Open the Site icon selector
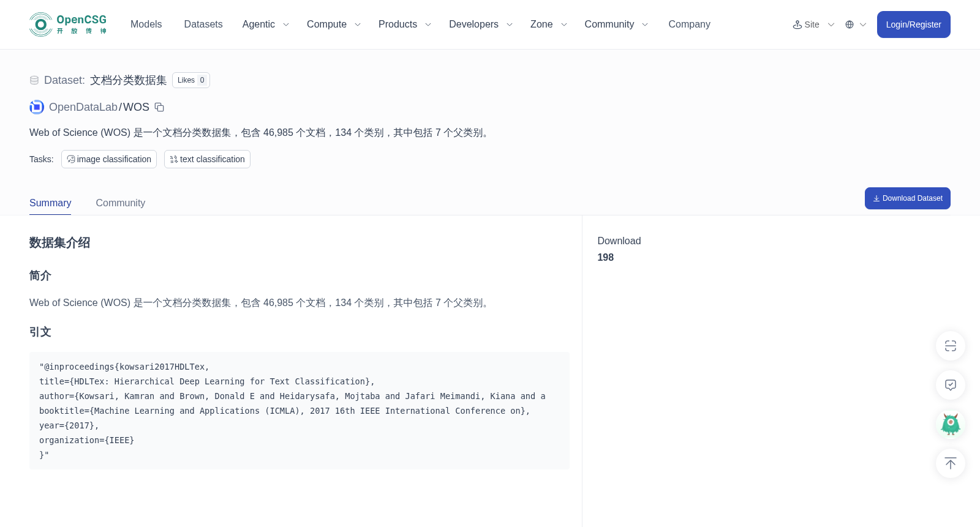Viewport: 980px width, 527px height. pyautogui.click(x=797, y=24)
